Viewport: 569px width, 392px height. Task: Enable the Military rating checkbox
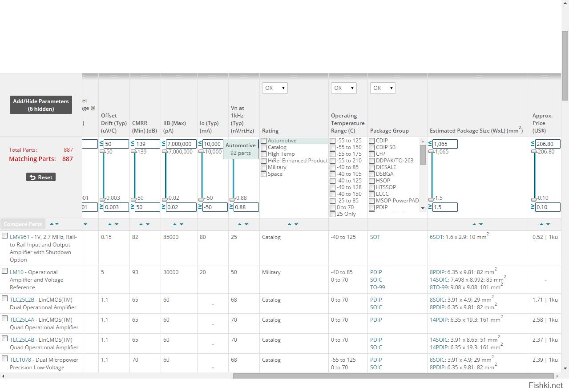[264, 167]
